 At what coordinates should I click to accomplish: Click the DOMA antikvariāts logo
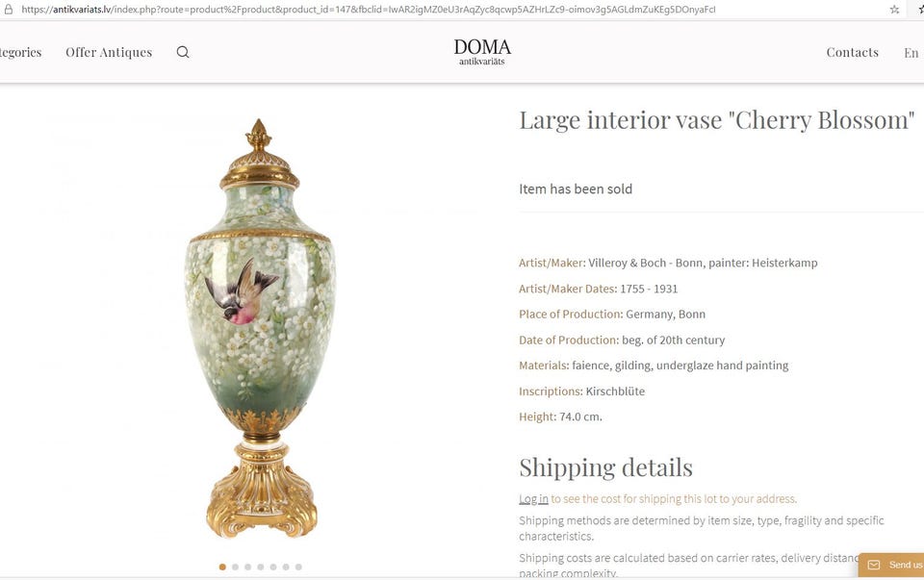(482, 52)
